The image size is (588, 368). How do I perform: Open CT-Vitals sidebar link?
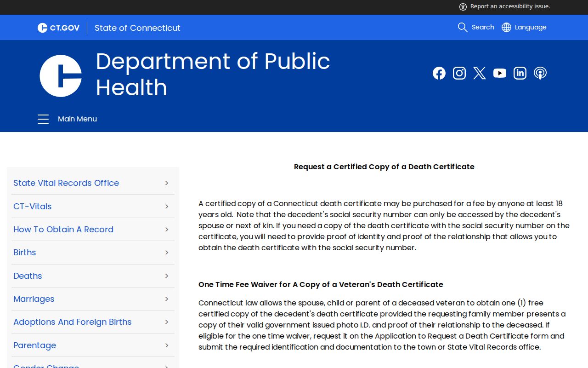33,207
